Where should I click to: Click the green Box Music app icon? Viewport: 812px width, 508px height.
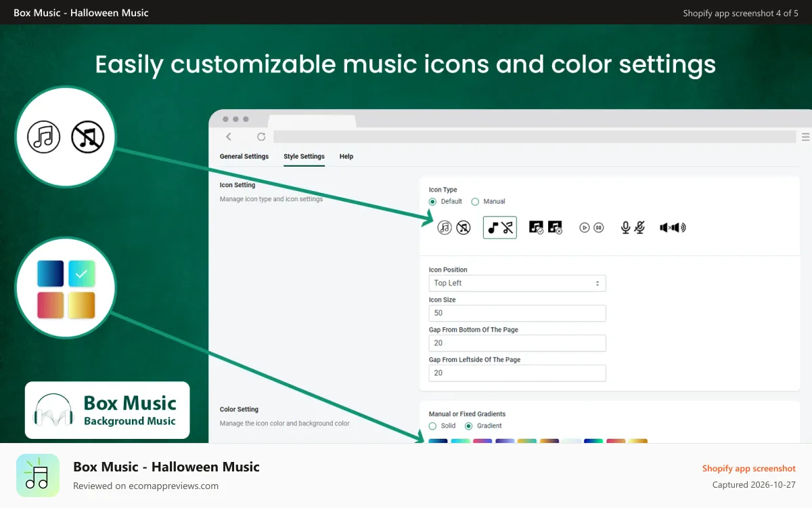38,475
